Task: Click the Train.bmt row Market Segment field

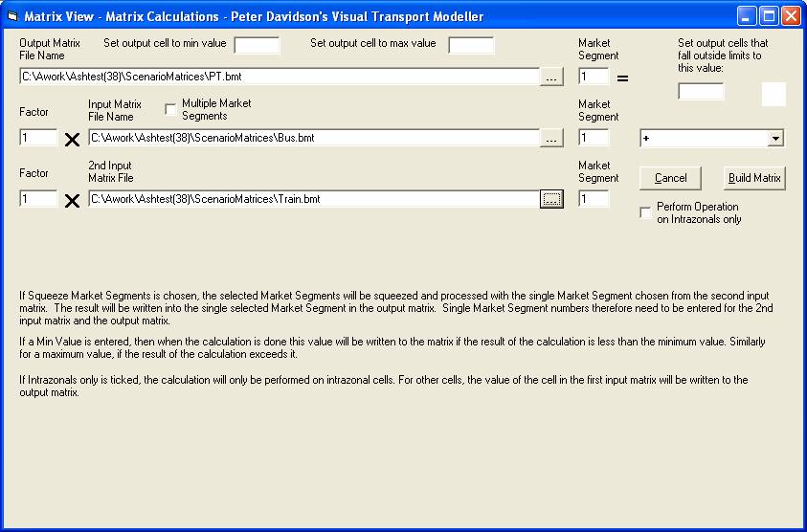Action: click(594, 199)
